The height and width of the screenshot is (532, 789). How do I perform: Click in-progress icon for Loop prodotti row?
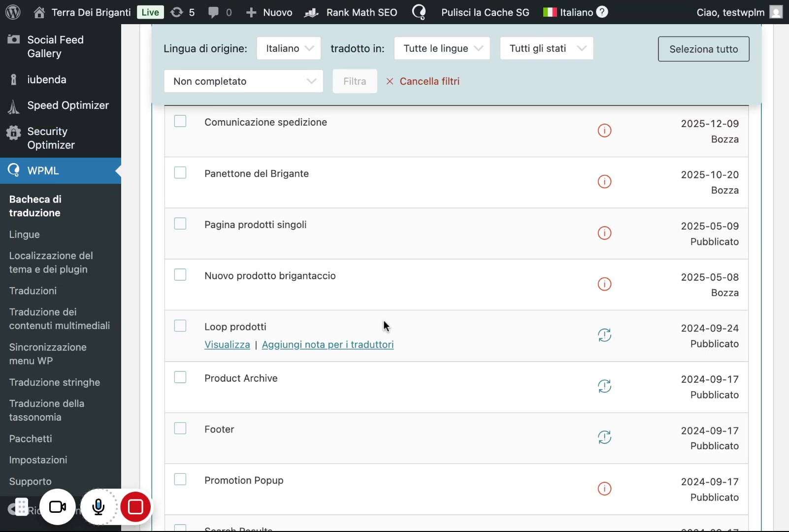(x=604, y=335)
